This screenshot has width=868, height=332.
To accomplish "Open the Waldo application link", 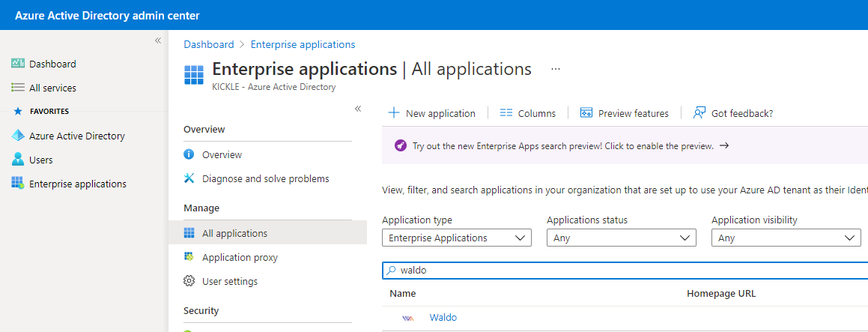I will [443, 318].
